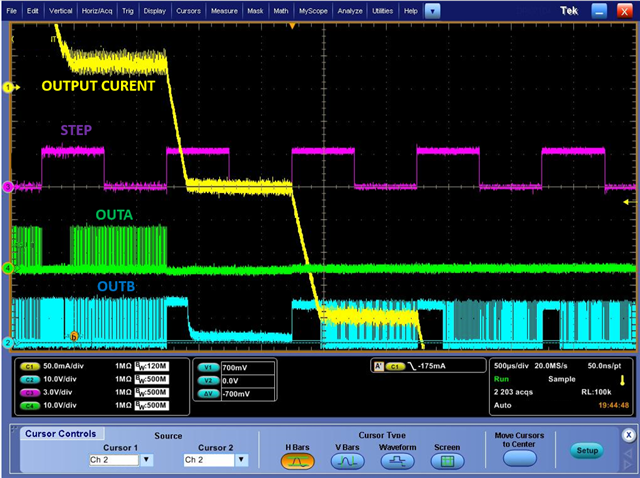Click the BW:120M bandwidth readout
640x478 pixels.
[152, 366]
